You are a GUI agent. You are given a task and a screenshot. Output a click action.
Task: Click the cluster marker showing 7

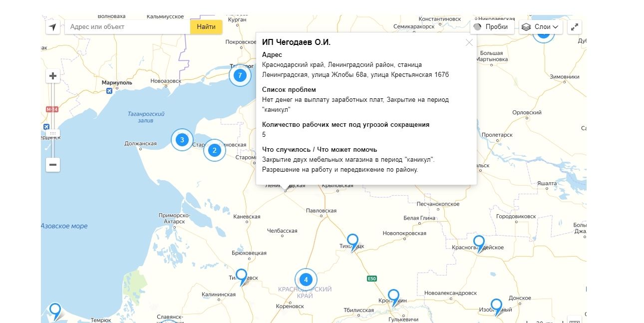(240, 75)
